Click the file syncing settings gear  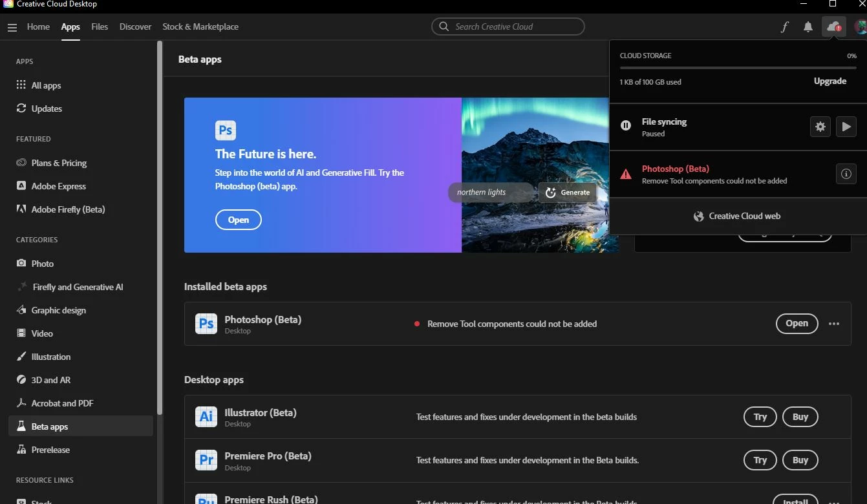pos(820,127)
